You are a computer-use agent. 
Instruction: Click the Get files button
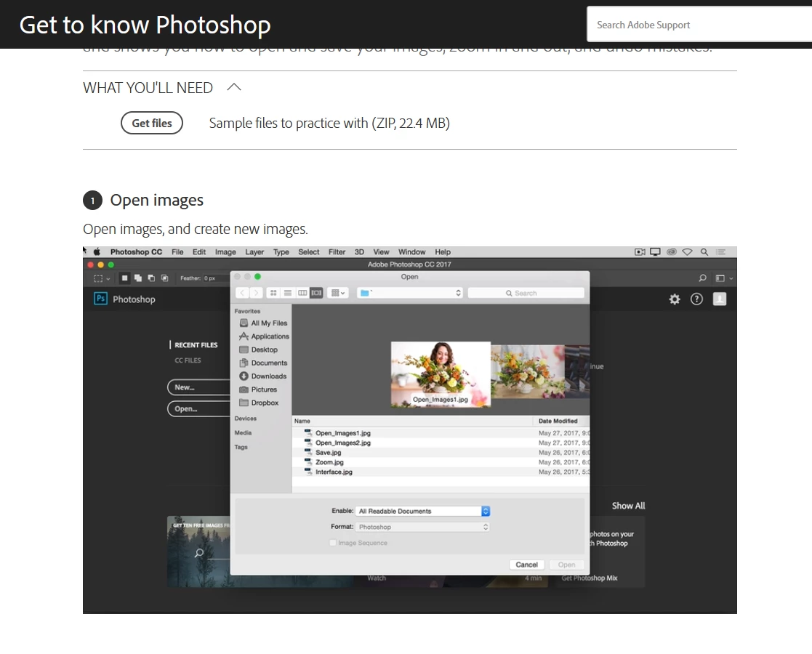152,124
